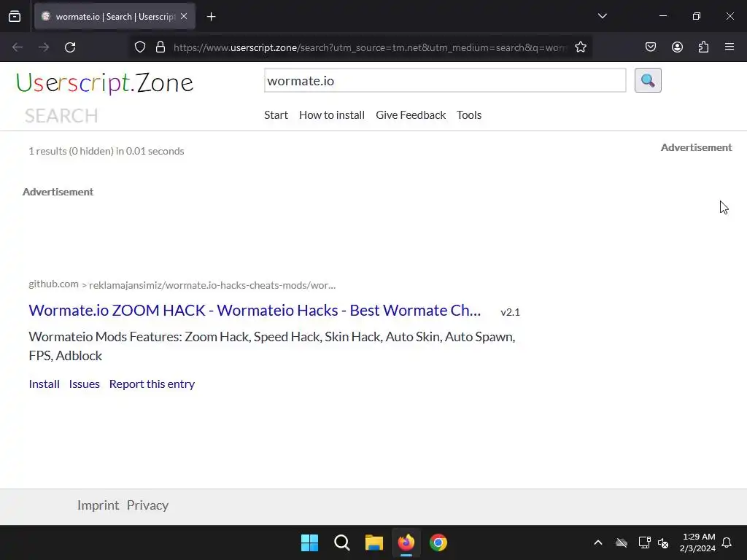Image resolution: width=747 pixels, height=560 pixels.
Task: Open the Issues link of the result
Action: pos(85,384)
